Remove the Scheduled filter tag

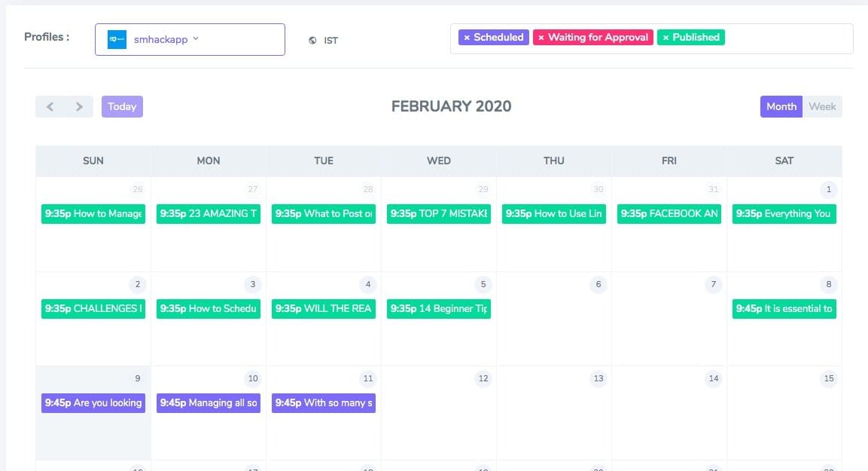467,37
